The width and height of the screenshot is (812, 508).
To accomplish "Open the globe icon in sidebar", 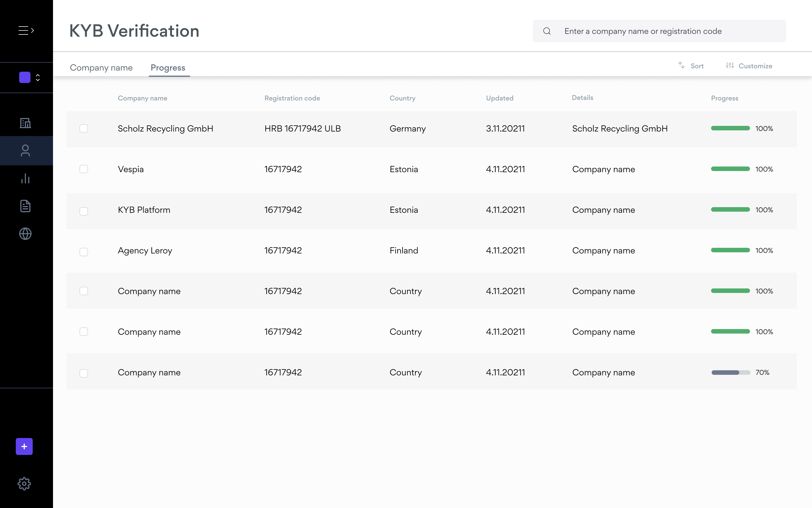I will tap(25, 234).
